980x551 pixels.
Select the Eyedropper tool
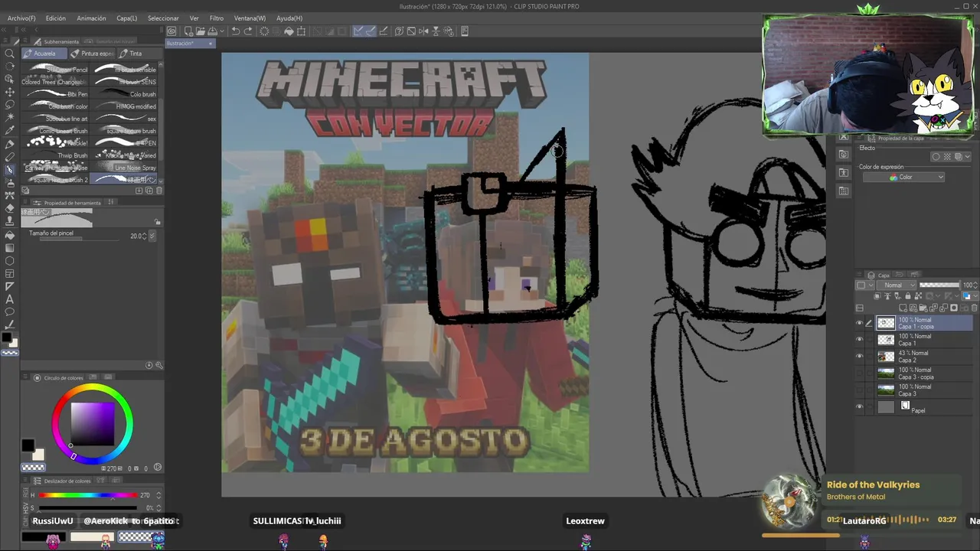pyautogui.click(x=10, y=131)
